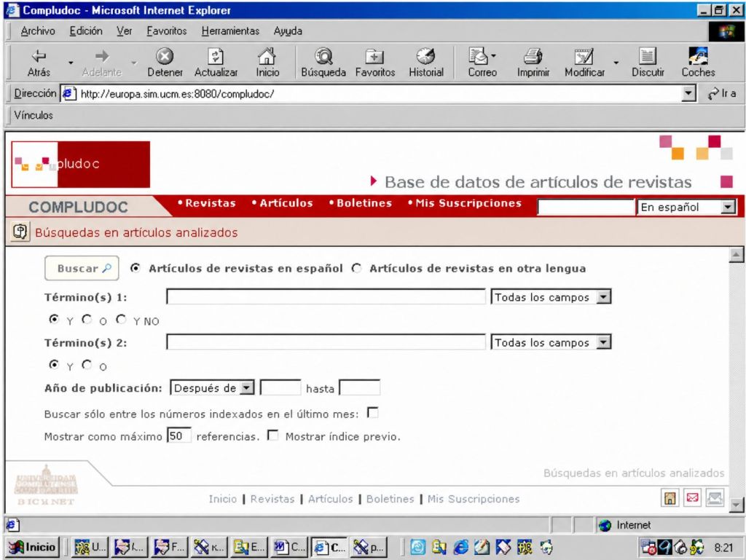The height and width of the screenshot is (560, 746).
Task: Open the Archivo menu
Action: tap(38, 31)
